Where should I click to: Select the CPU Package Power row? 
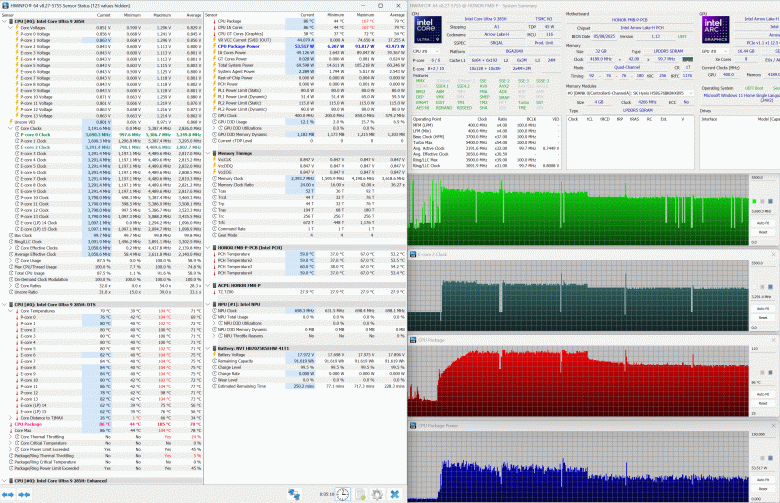tap(305, 46)
